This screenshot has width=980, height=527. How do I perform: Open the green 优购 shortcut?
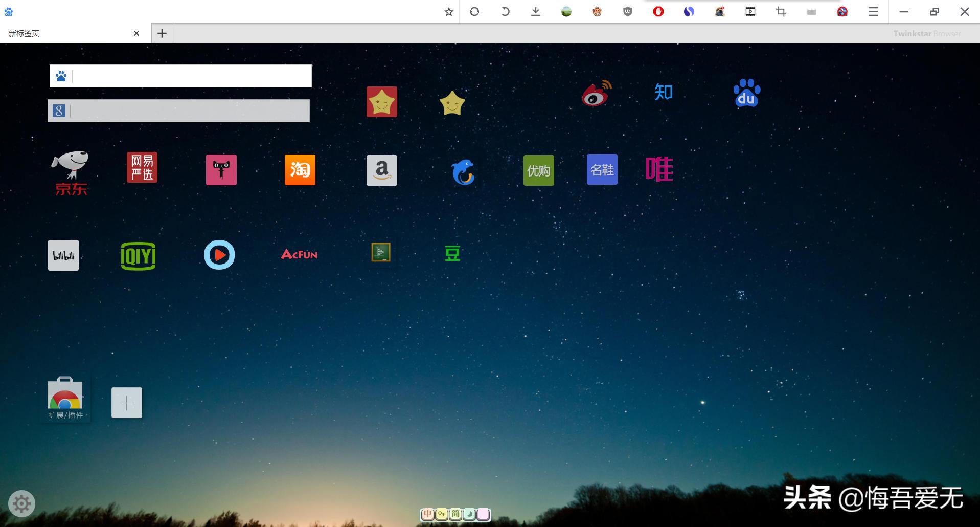click(539, 170)
